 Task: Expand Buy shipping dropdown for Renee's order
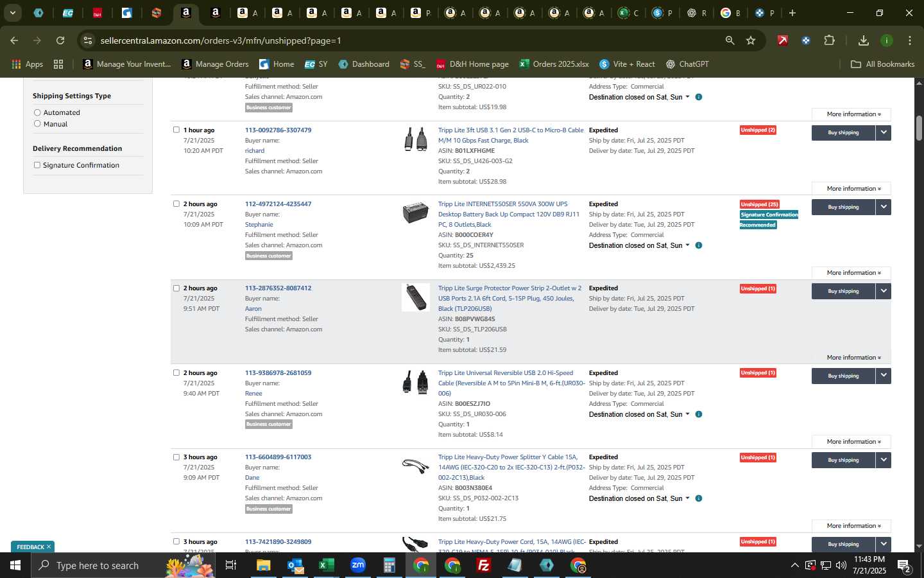click(x=884, y=376)
